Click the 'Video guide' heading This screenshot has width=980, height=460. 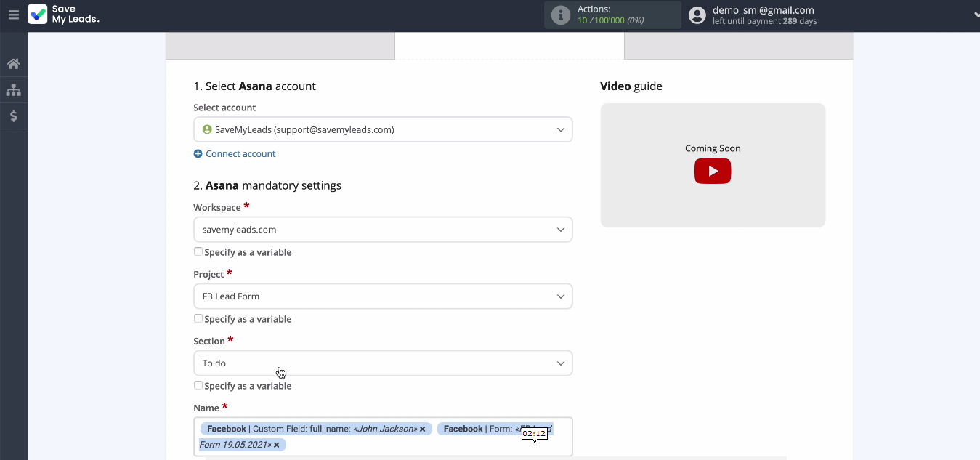(631, 86)
